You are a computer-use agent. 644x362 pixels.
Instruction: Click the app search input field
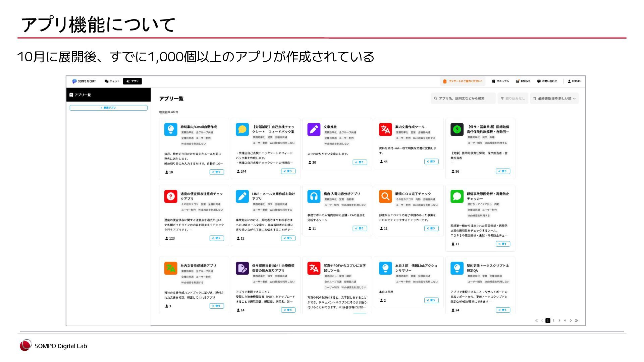(x=463, y=99)
